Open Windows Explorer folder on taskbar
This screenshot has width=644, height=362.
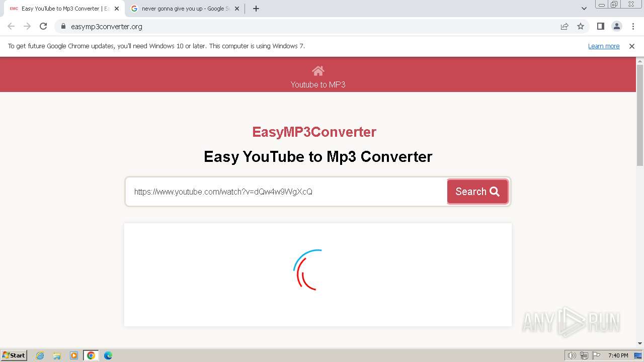point(57,355)
